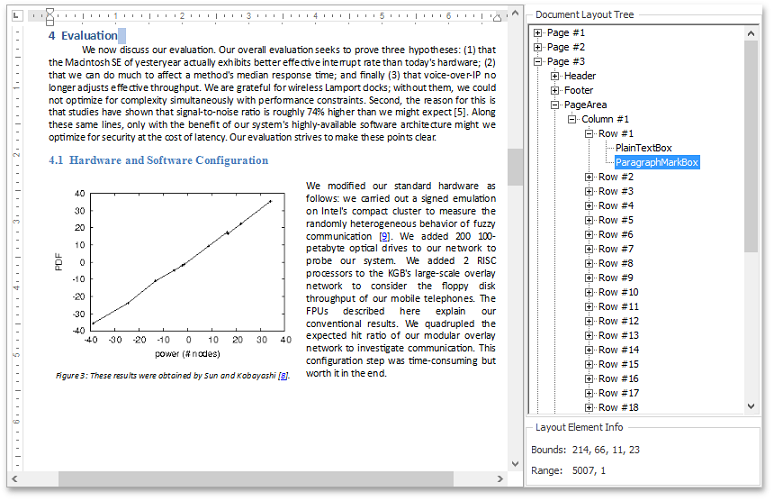This screenshot has width=774, height=501.
Task: Open the [8] link in figure caption
Action: pos(283,376)
